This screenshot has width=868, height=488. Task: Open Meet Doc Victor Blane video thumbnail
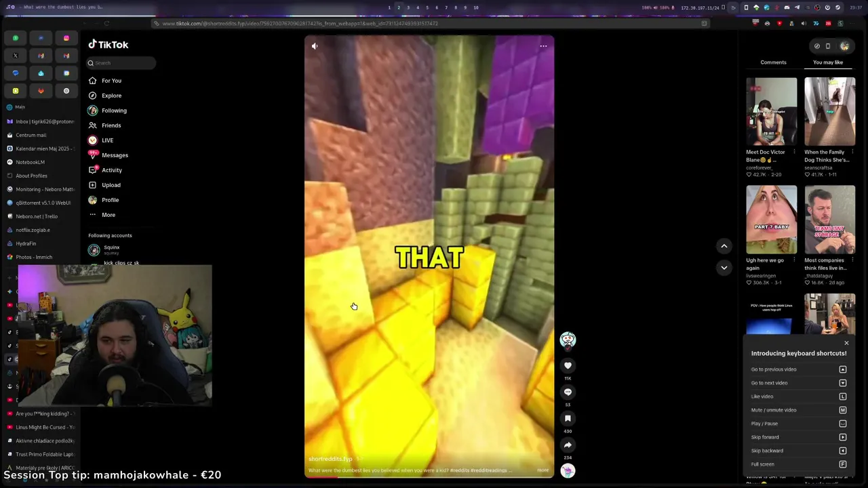click(x=772, y=111)
